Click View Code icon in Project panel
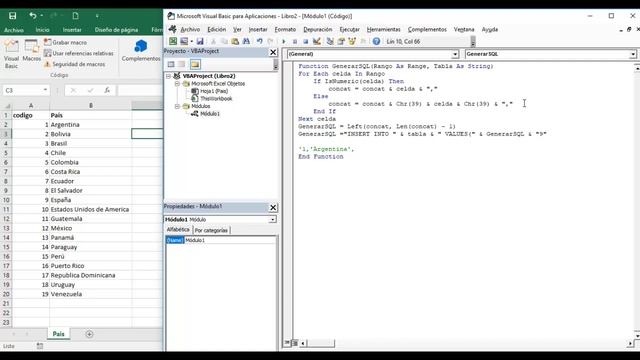The height and width of the screenshot is (360, 640). pyautogui.click(x=171, y=64)
